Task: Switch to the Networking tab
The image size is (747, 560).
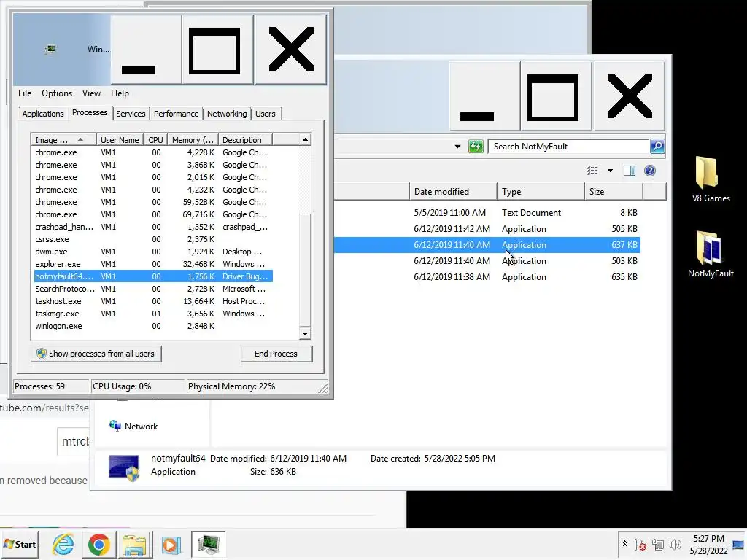Action: (227, 114)
